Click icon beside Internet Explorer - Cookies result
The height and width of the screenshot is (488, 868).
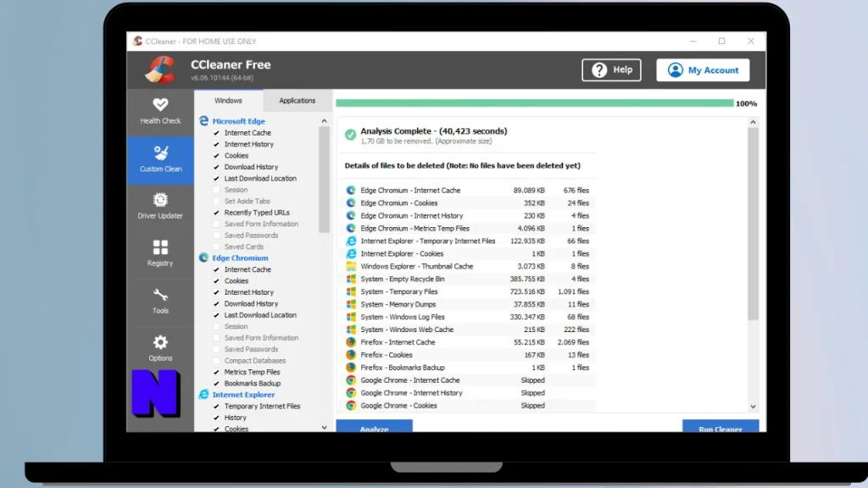click(350, 253)
